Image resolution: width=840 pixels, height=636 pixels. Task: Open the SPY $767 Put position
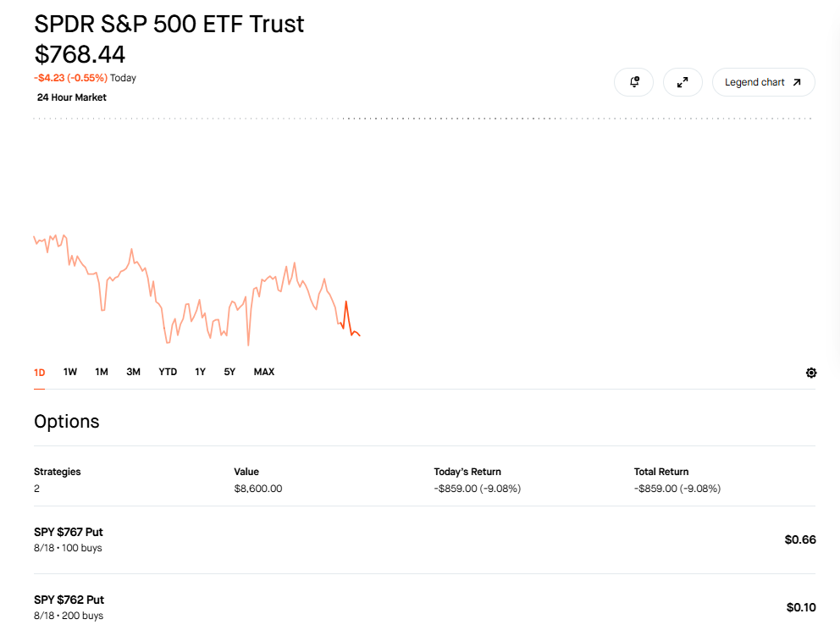[x=424, y=539]
